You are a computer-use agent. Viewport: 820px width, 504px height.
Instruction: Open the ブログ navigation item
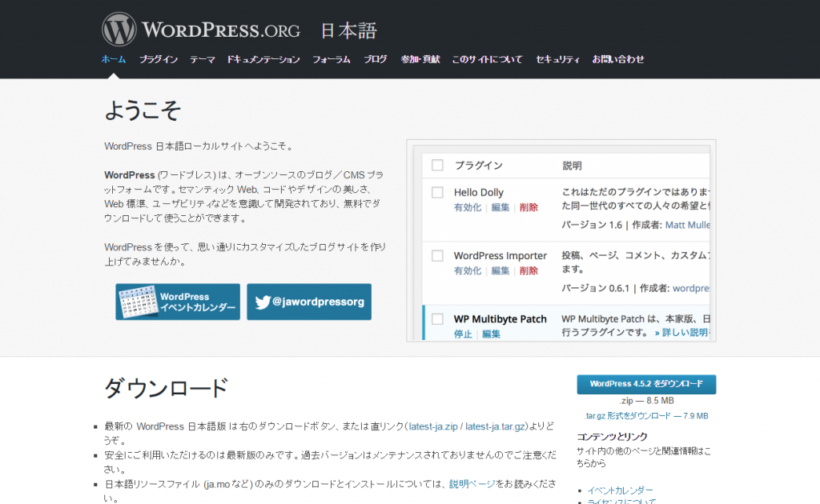[x=376, y=59]
